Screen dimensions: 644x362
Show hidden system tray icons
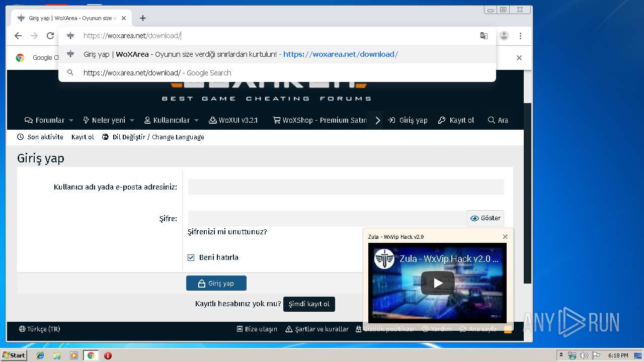(561, 355)
